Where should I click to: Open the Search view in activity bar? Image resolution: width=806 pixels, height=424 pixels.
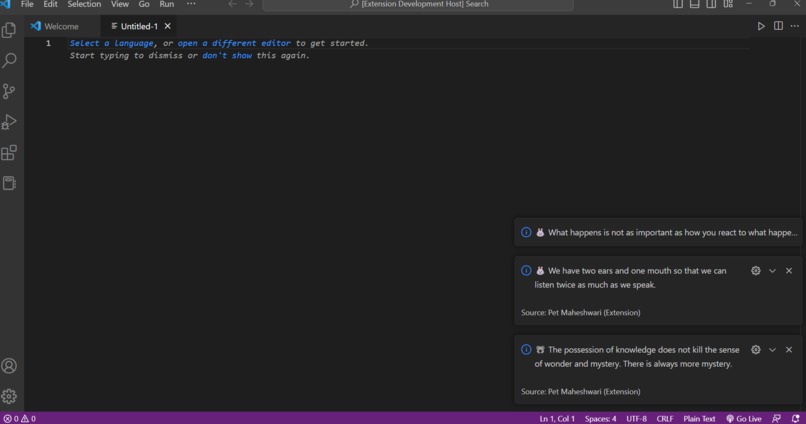point(9,61)
